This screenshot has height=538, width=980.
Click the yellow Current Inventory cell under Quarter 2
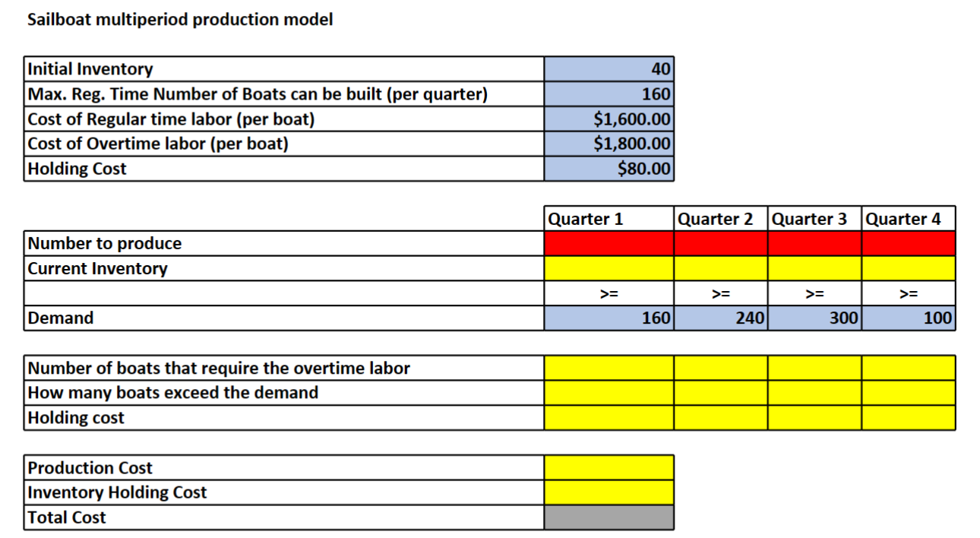[720, 267]
